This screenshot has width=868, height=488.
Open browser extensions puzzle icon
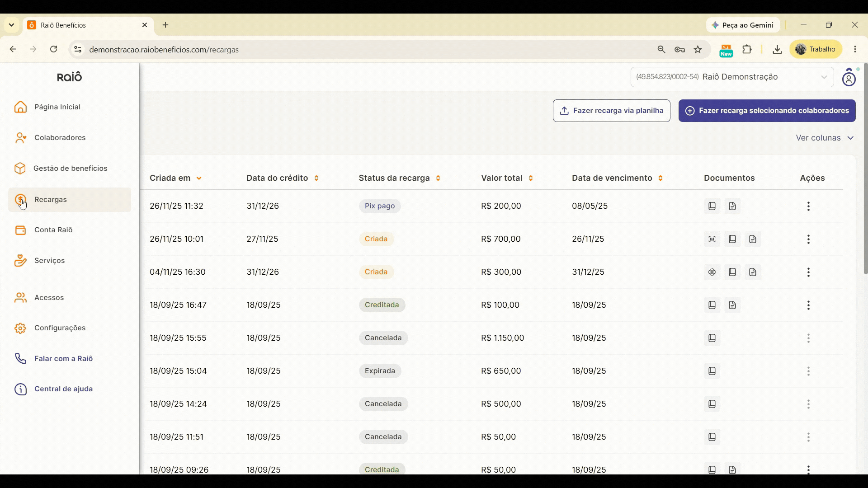(747, 50)
